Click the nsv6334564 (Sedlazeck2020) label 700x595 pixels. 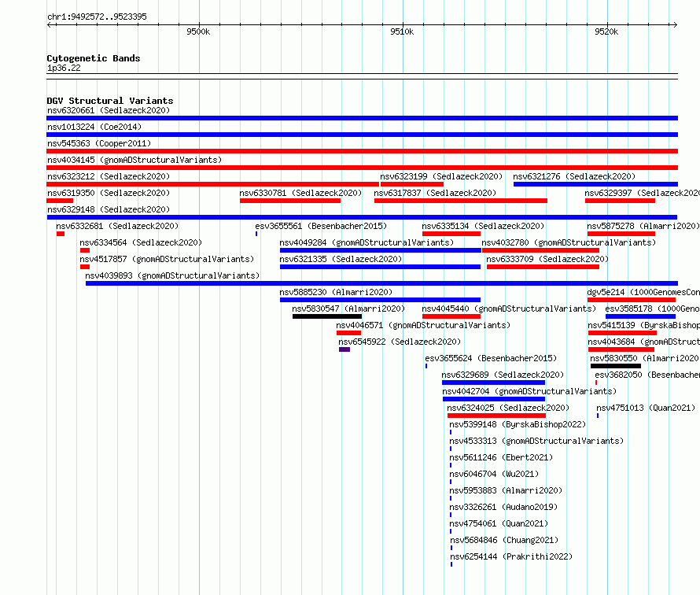click(x=141, y=242)
